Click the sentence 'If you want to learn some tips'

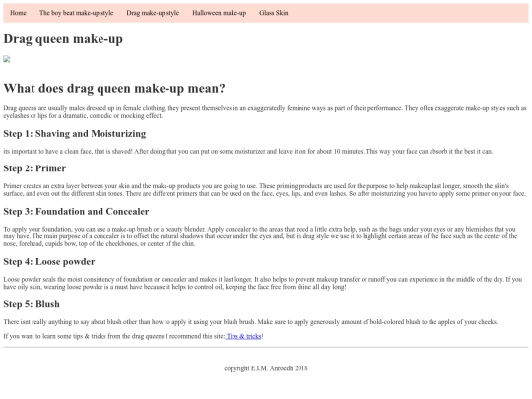(x=134, y=336)
